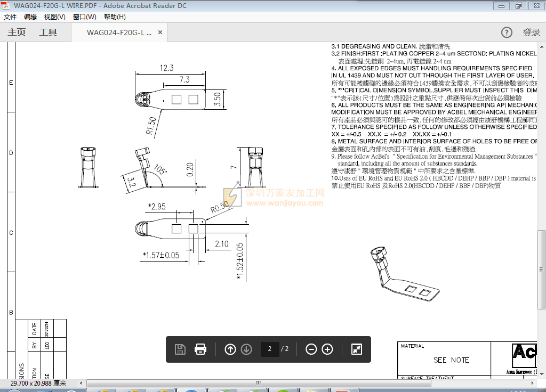The width and height of the screenshot is (546, 392).
Task: Toggle the fit-to-window view icon
Action: pyautogui.click(x=357, y=349)
